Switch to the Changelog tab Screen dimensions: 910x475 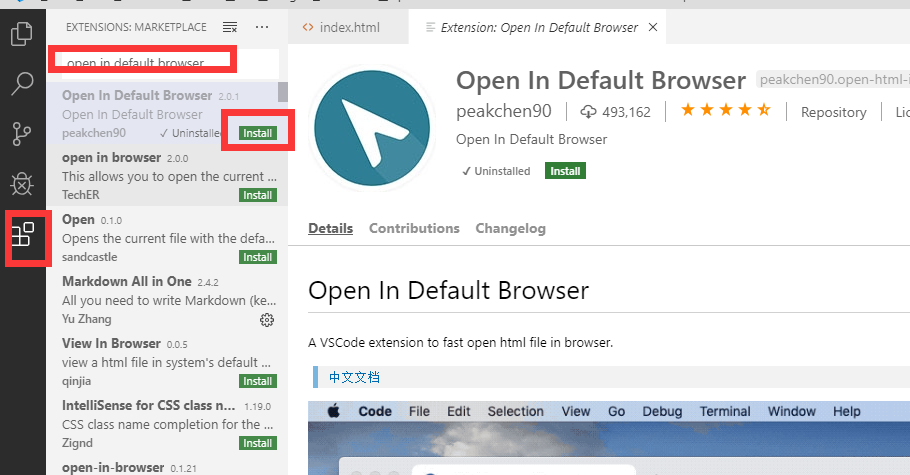click(511, 228)
